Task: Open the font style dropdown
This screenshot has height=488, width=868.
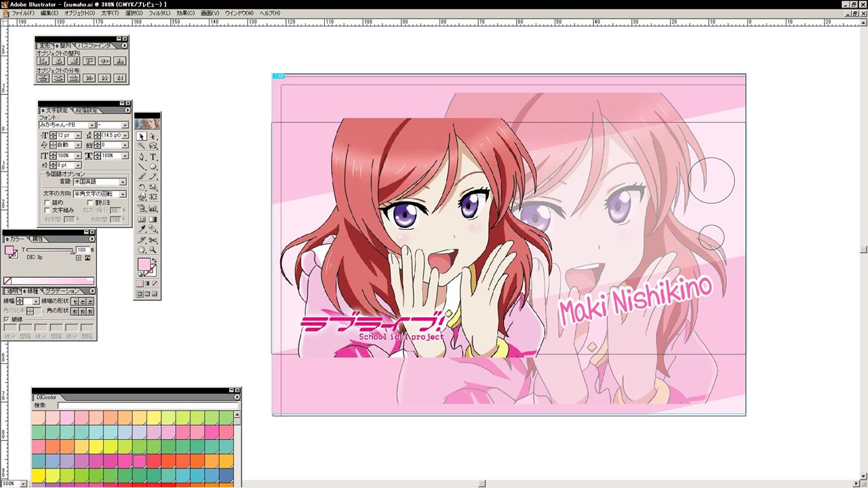Action: coord(125,125)
